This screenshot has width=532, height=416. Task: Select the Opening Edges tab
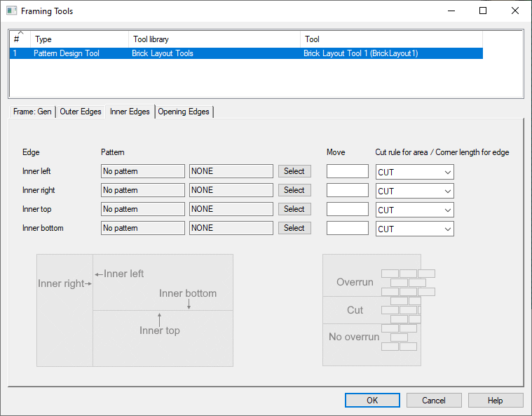(184, 112)
